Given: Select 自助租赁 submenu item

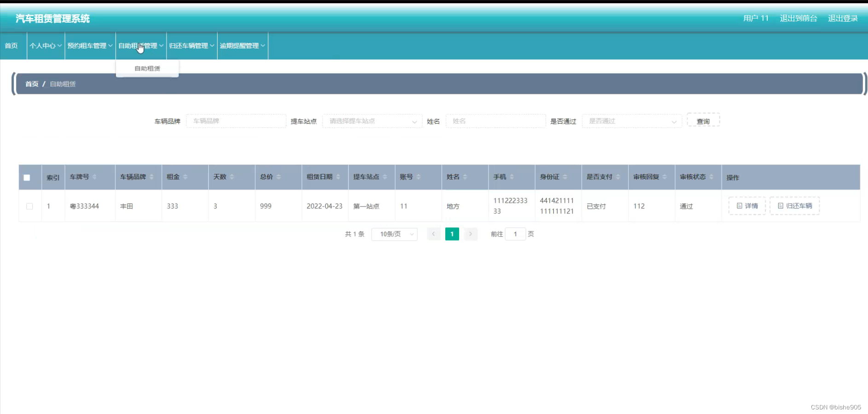Looking at the screenshot, I should coord(147,69).
